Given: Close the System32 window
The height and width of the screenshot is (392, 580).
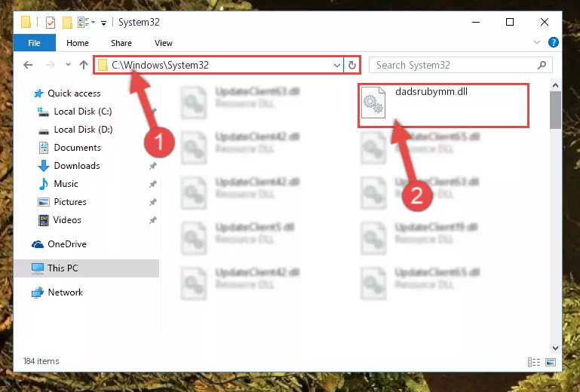Looking at the screenshot, I should pyautogui.click(x=544, y=22).
